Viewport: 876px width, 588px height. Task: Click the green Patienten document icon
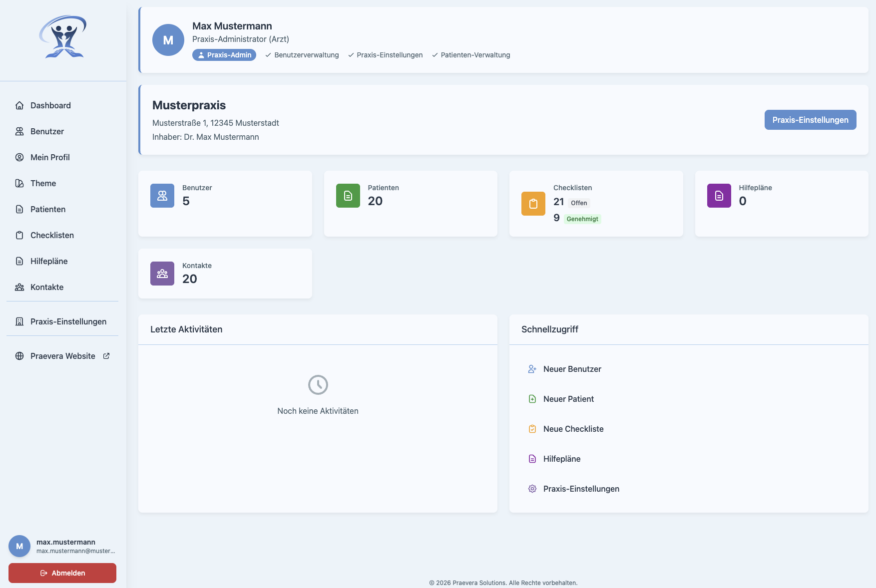(348, 196)
